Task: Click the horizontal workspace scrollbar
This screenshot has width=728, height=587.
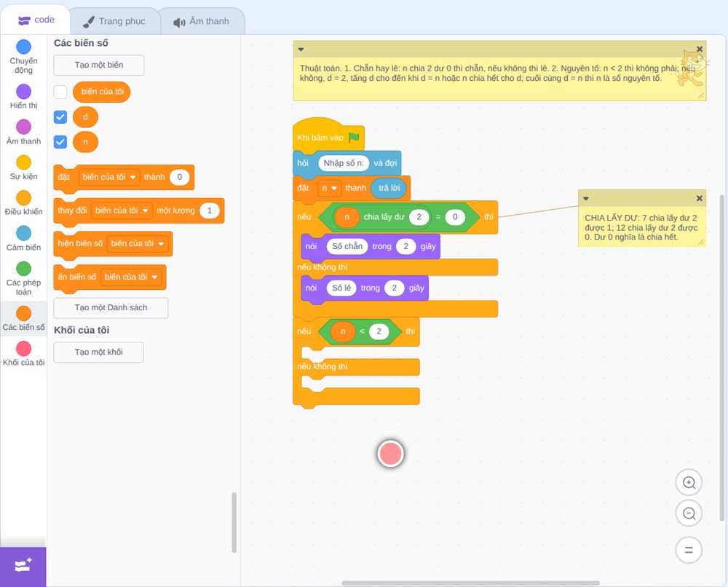Action: click(x=470, y=583)
